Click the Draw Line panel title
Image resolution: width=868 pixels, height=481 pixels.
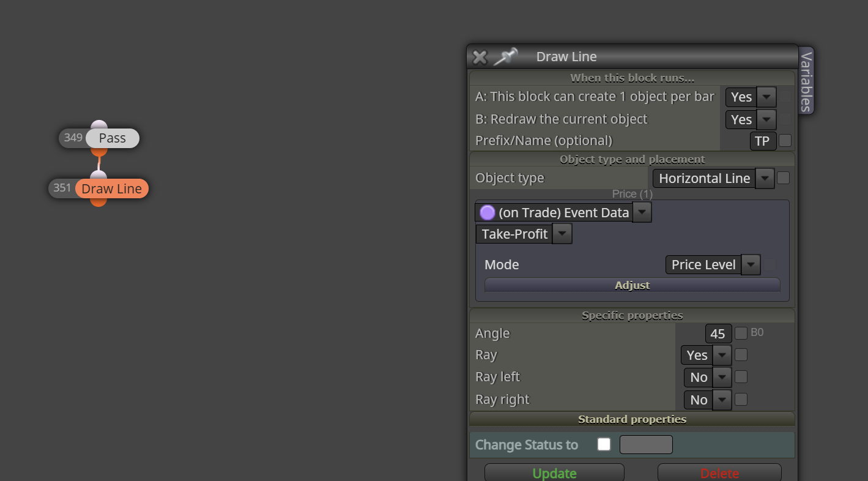[x=566, y=56]
